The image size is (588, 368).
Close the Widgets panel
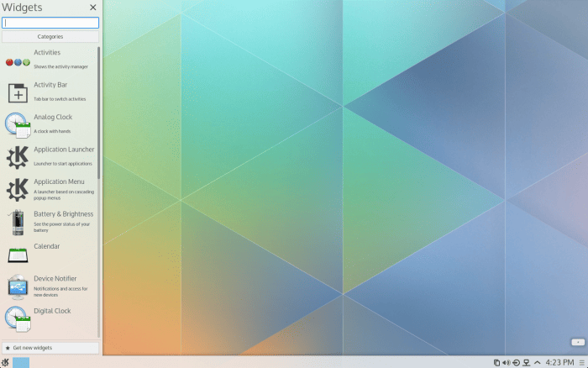[x=92, y=8]
